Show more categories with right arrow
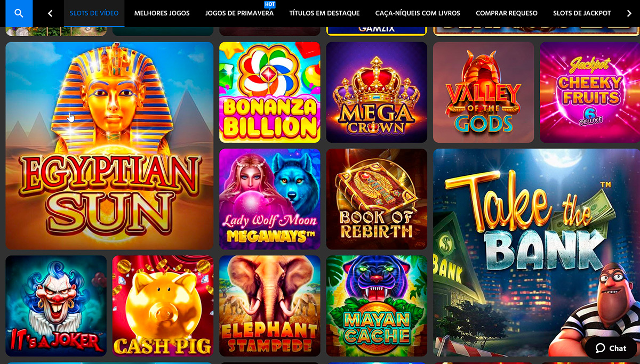The width and height of the screenshot is (640, 364). (x=629, y=13)
